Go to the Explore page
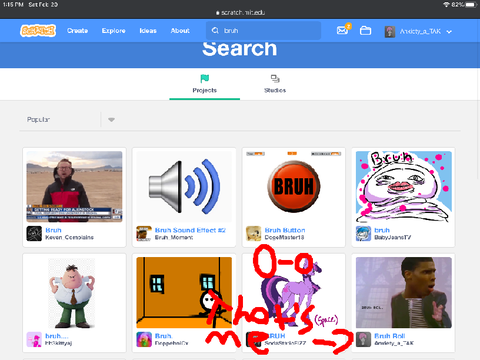The width and height of the screenshot is (480, 360). click(113, 31)
